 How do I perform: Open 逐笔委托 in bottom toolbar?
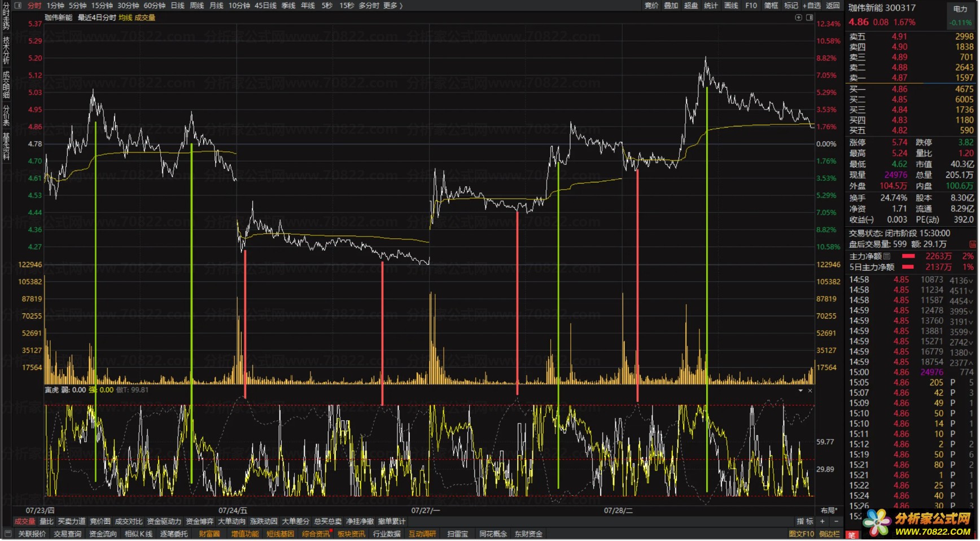point(174,534)
